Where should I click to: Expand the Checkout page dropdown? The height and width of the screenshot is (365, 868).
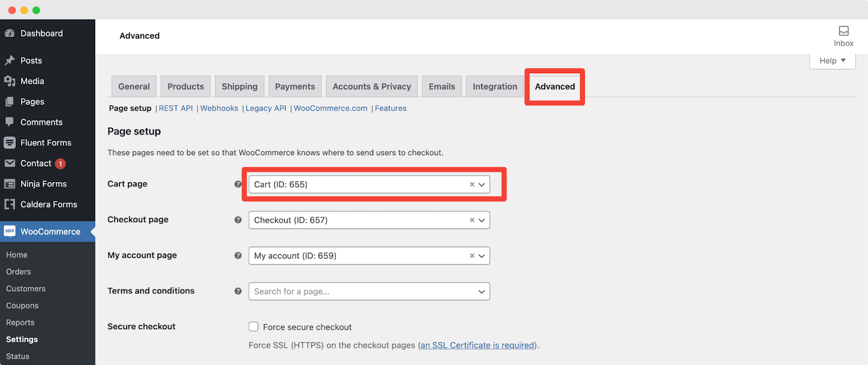[x=482, y=220]
